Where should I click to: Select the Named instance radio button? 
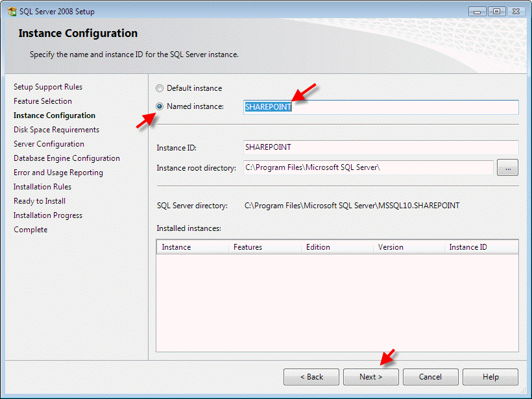(x=160, y=106)
